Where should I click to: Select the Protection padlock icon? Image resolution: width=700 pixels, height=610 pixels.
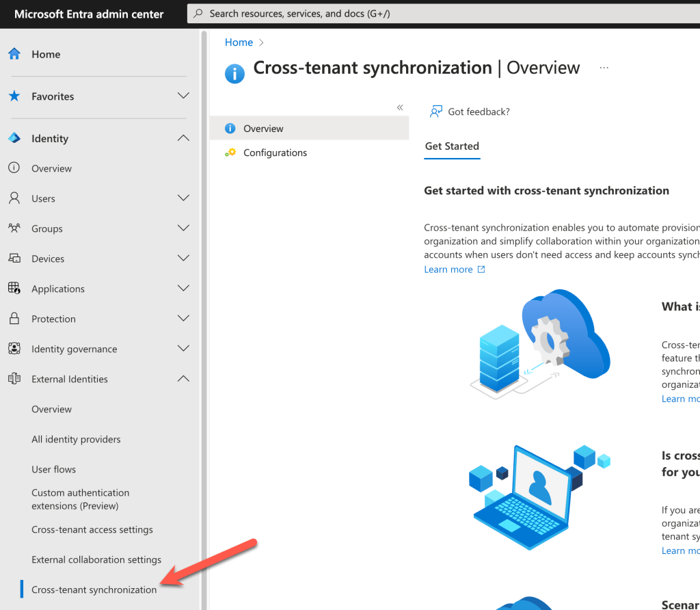[14, 319]
